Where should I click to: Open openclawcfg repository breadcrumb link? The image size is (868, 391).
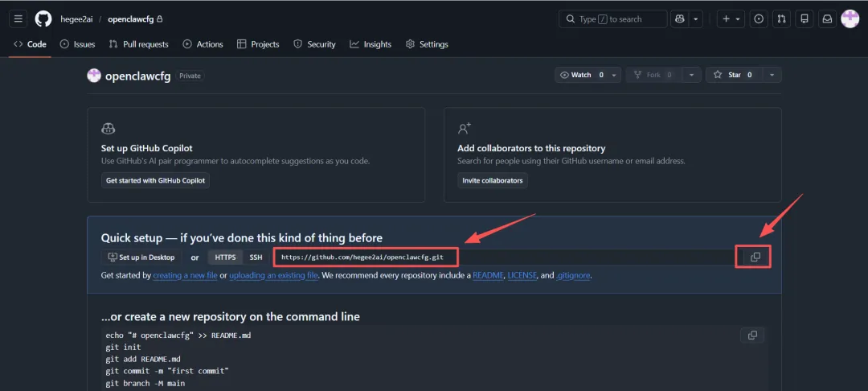(x=131, y=19)
